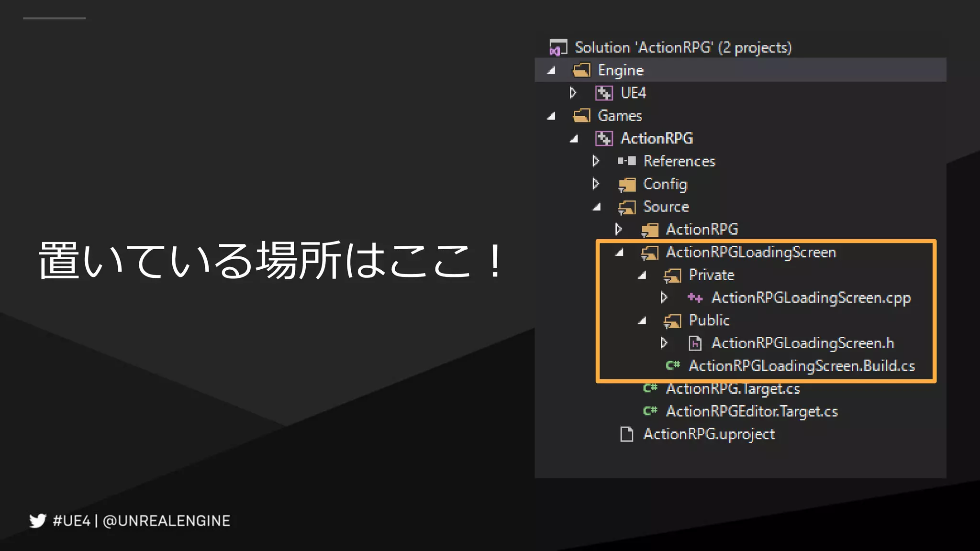Click the ActionRPG folder icon under Source
The width and height of the screenshot is (980, 551).
tap(650, 230)
